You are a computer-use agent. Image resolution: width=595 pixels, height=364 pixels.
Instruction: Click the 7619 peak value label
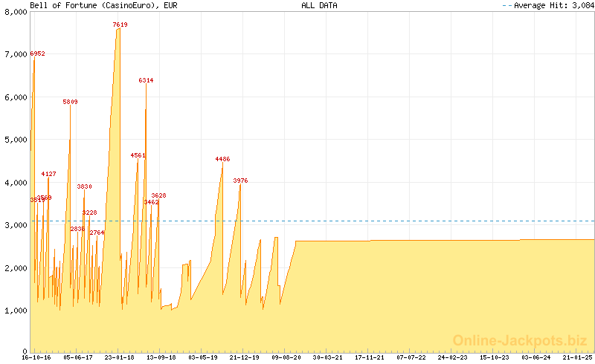[x=120, y=25]
